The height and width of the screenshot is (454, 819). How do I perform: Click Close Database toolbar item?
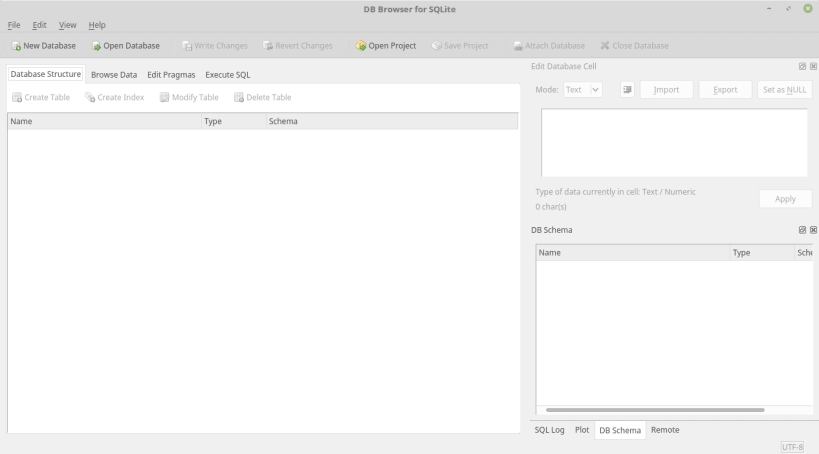pos(634,46)
